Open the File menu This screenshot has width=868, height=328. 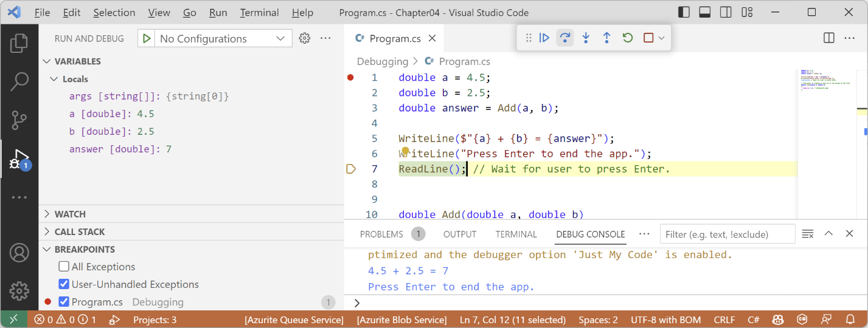pyautogui.click(x=42, y=12)
